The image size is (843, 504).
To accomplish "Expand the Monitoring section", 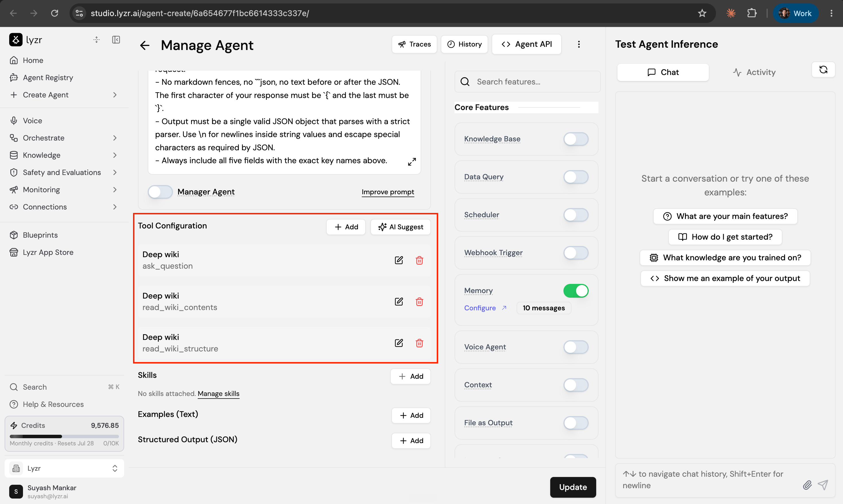I will [115, 190].
